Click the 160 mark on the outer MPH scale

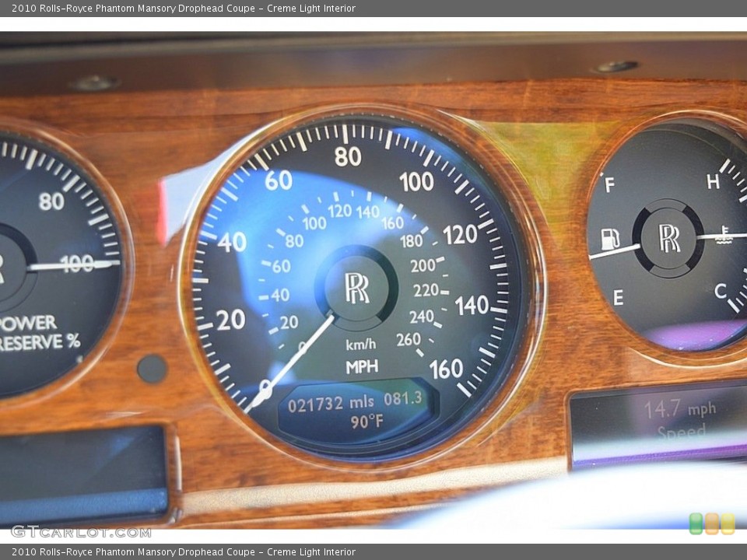[x=446, y=369]
